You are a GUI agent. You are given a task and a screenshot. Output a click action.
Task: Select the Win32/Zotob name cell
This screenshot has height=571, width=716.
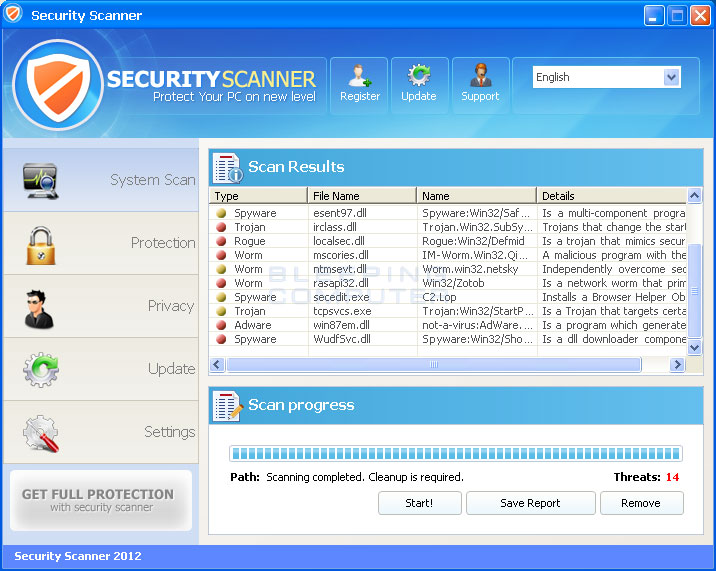point(477,283)
